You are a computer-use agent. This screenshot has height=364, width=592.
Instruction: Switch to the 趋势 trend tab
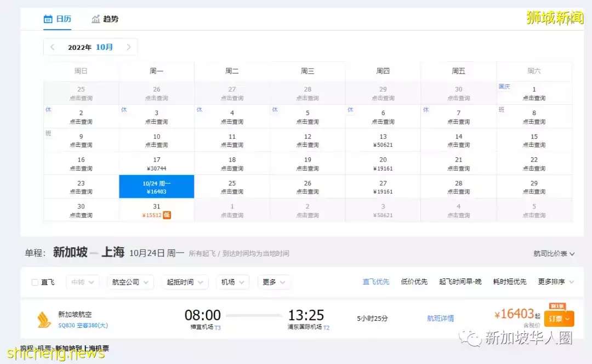105,18
